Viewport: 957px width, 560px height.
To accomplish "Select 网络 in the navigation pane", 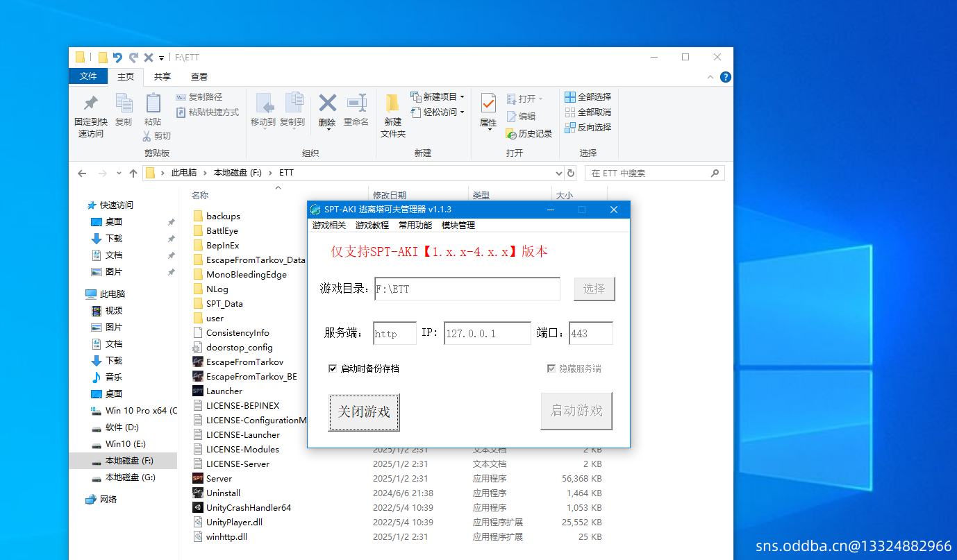I will point(108,500).
